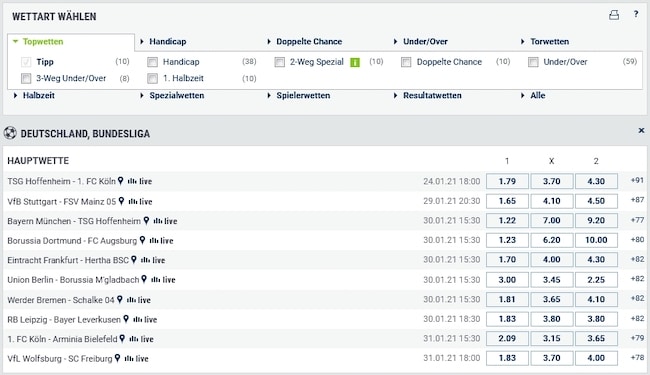The width and height of the screenshot is (650, 375).
Task: Check the Handicap checkbox
Action: [x=153, y=62]
